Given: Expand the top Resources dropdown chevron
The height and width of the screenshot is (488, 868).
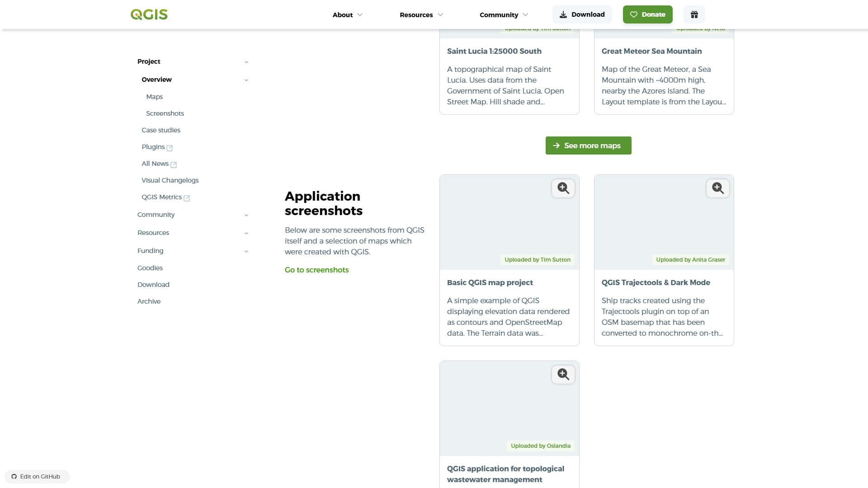Looking at the screenshot, I should (x=440, y=14).
